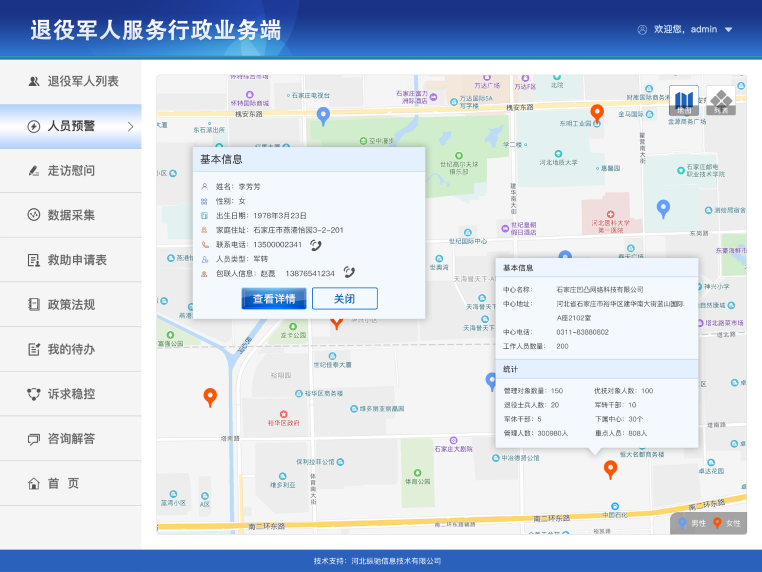
Task: Click the orange marker near 东明工业园
Action: tap(597, 113)
